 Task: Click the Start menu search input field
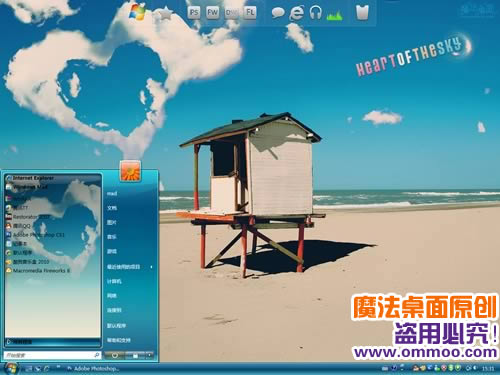pos(52,355)
